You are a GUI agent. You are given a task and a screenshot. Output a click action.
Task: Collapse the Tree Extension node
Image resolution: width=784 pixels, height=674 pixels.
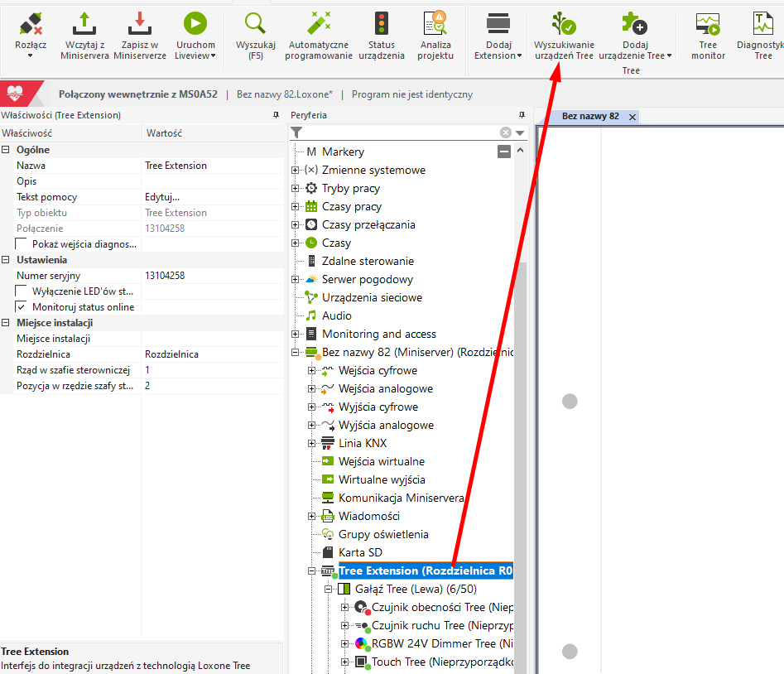(312, 571)
